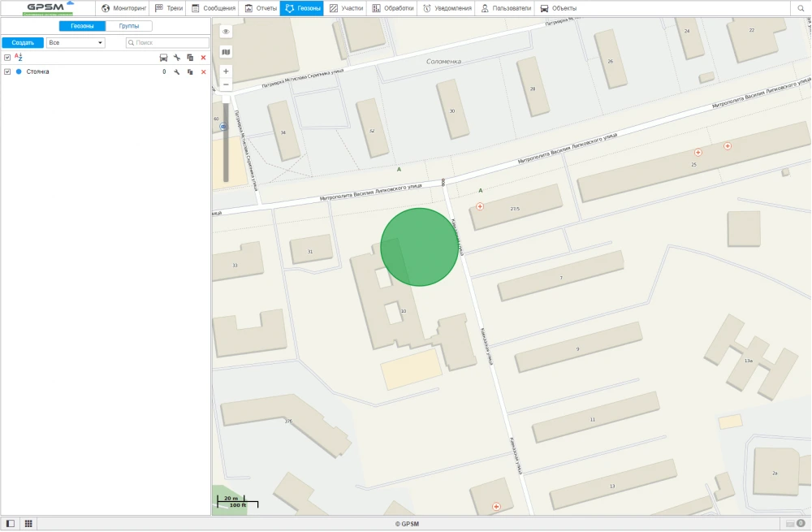The height and width of the screenshot is (532, 812).
Task: Click the eye visibility icon on the map
Action: (x=226, y=32)
